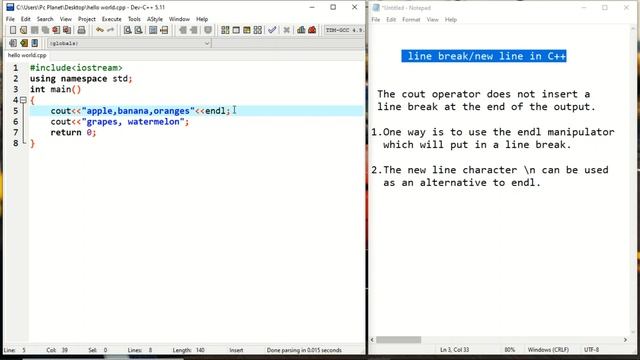Open the Help menu in Notepad
Viewport: 640px width, 360px height.
click(451, 20)
